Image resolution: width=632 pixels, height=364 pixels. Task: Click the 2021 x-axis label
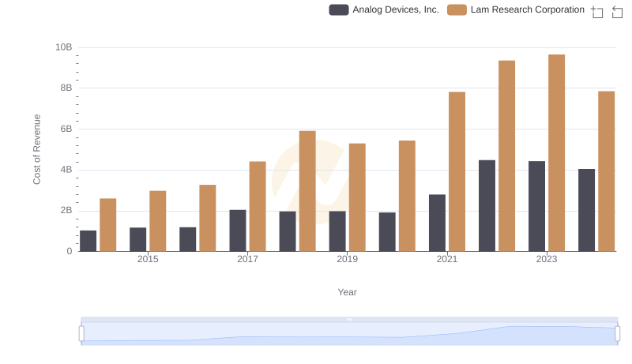point(446,259)
